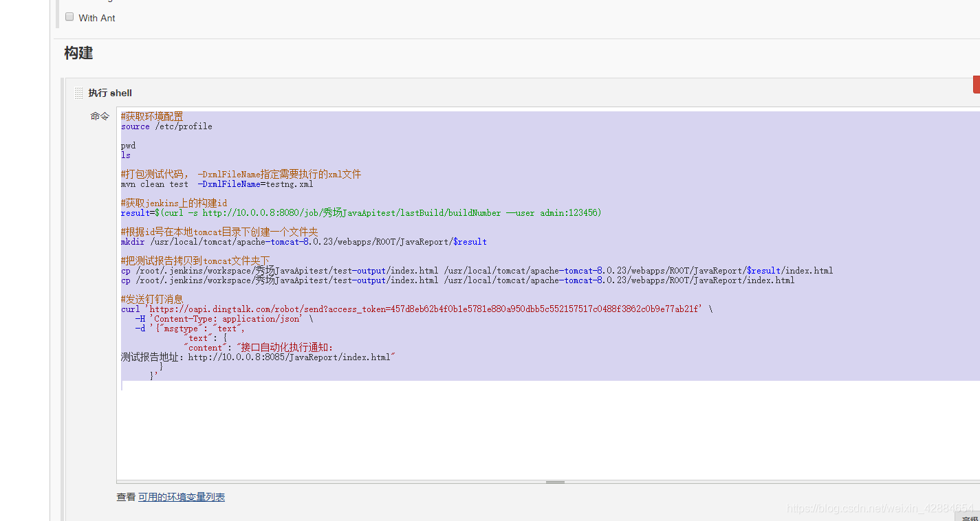
Task: Open the 可用的环境变量列表 link
Action: point(182,497)
